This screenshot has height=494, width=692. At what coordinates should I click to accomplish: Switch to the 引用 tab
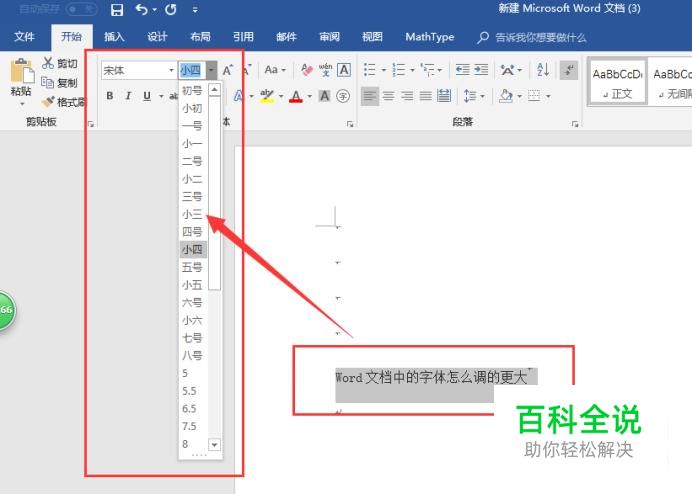pyautogui.click(x=243, y=37)
